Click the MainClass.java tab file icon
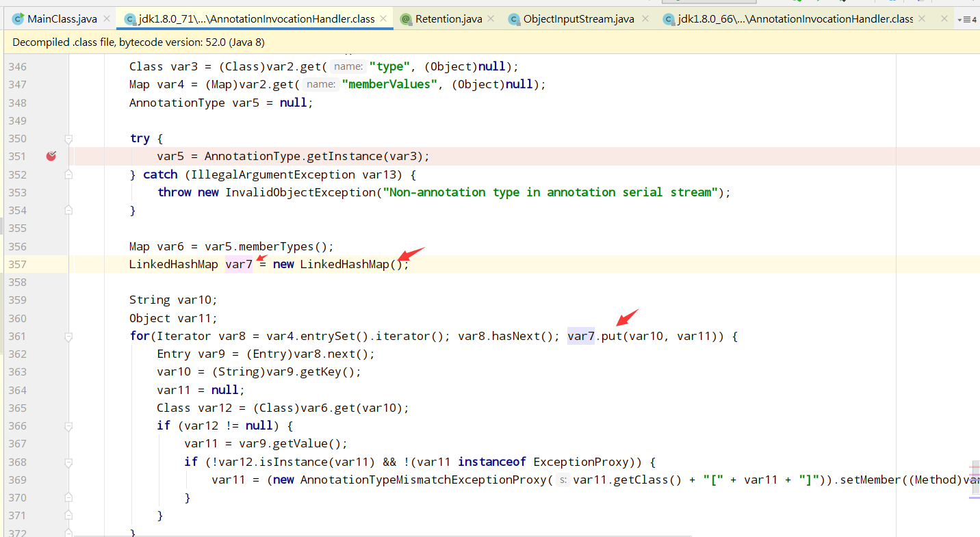This screenshot has height=537, width=980. click(x=18, y=18)
